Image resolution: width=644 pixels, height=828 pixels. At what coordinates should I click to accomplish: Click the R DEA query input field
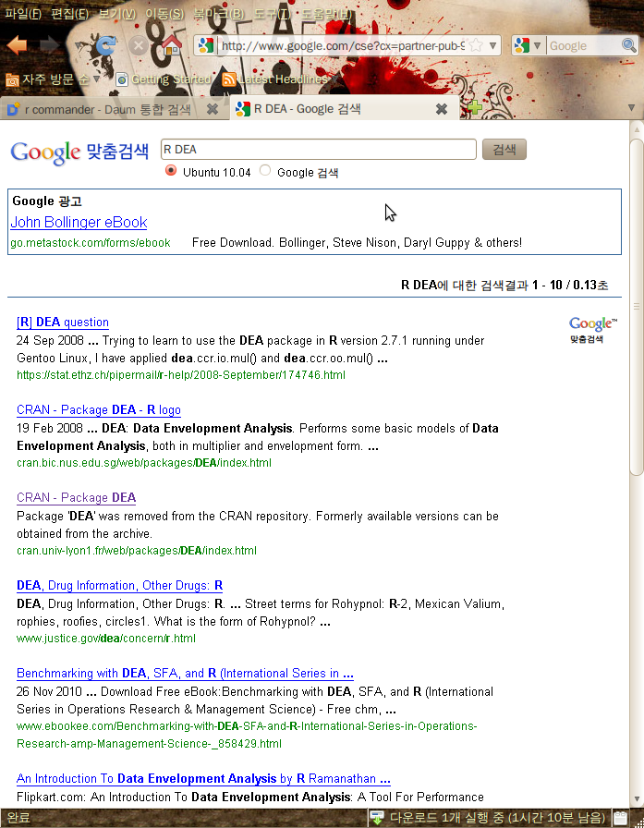[319, 150]
